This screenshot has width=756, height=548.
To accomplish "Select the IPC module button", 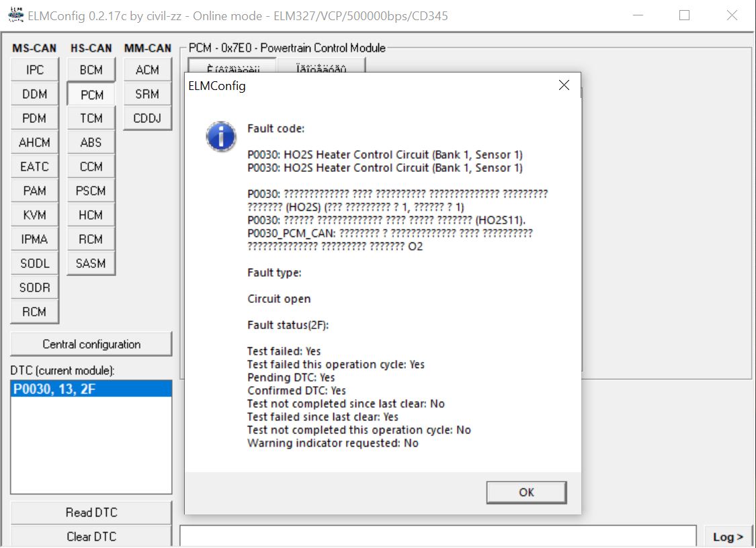I will pos(35,70).
